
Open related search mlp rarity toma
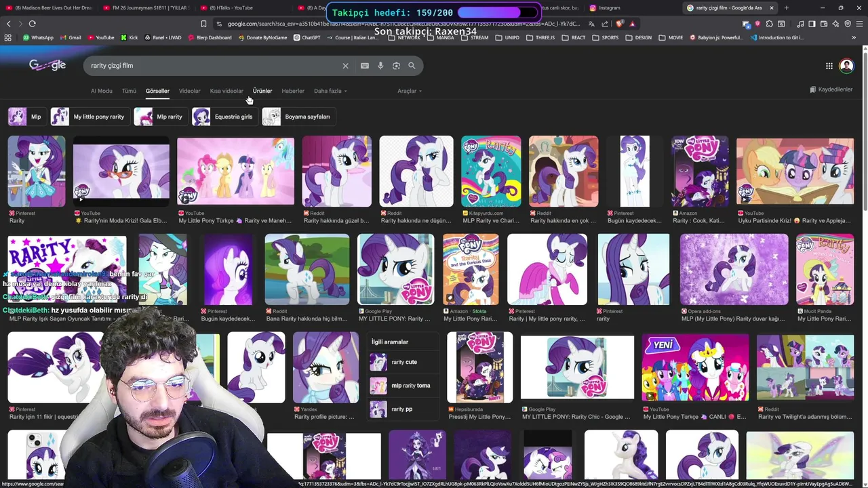[x=403, y=386]
